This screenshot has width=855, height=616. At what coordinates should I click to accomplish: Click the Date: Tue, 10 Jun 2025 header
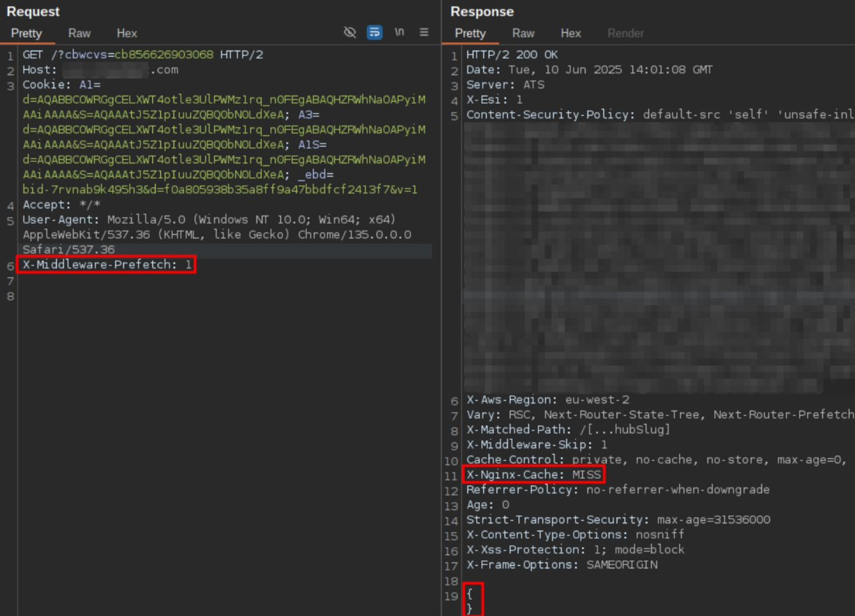pos(589,70)
